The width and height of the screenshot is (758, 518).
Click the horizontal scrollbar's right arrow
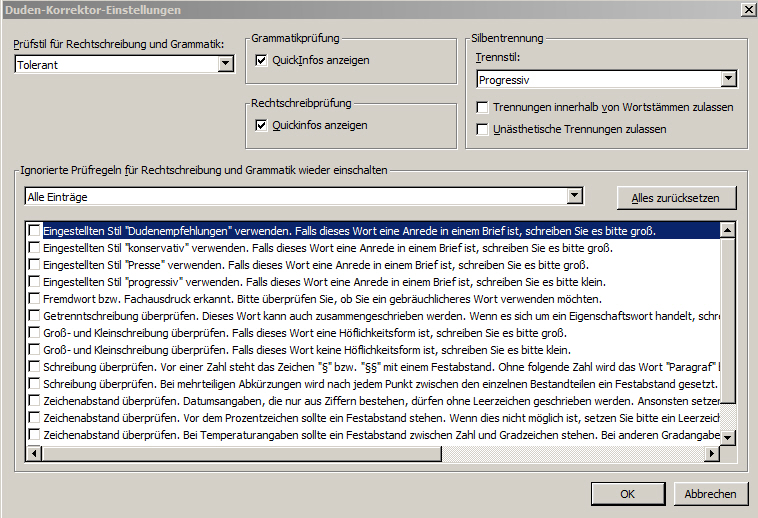click(712, 454)
